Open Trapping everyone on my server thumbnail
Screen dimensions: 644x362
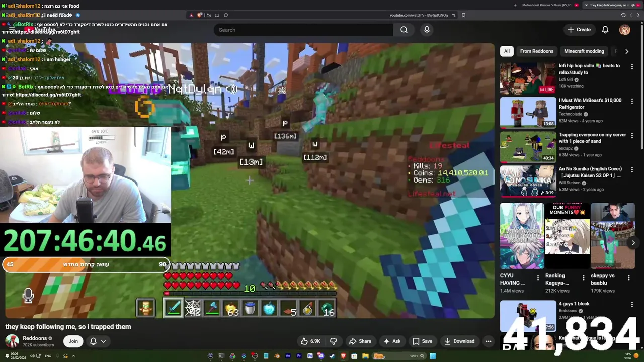pyautogui.click(x=528, y=147)
